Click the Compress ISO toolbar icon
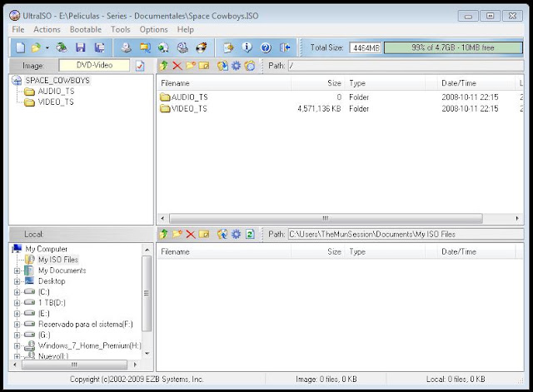 163,47
